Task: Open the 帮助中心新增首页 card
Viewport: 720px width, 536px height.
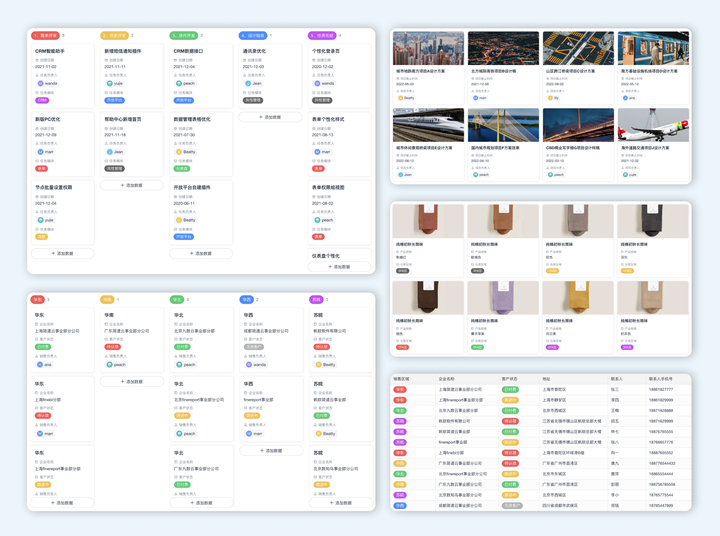Action: (132, 144)
